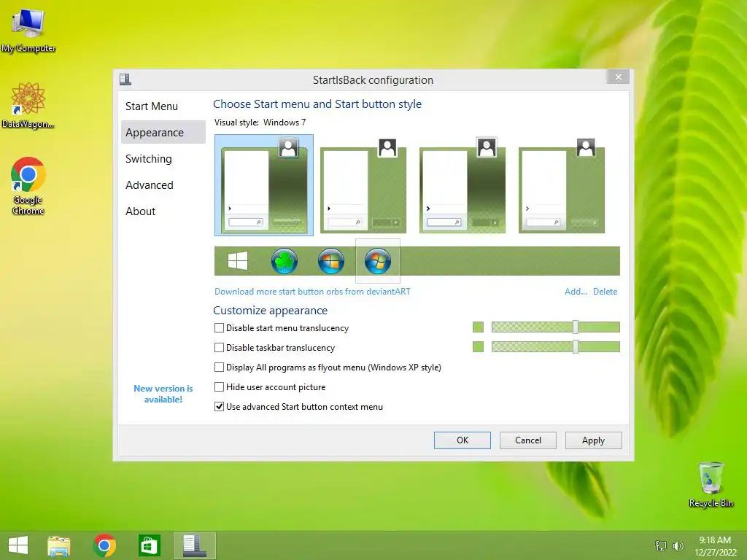The width and height of the screenshot is (747, 560).
Task: Click the taskbar color swatch
Action: tap(478, 346)
